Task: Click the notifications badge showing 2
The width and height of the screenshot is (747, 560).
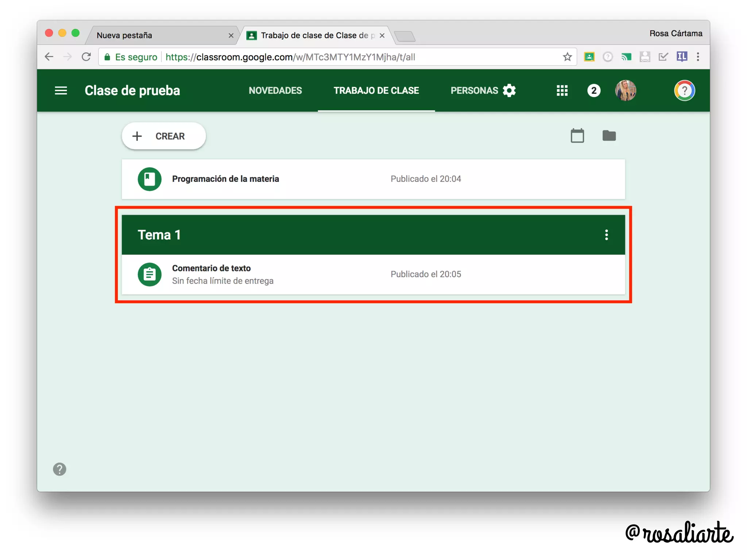Action: (594, 90)
